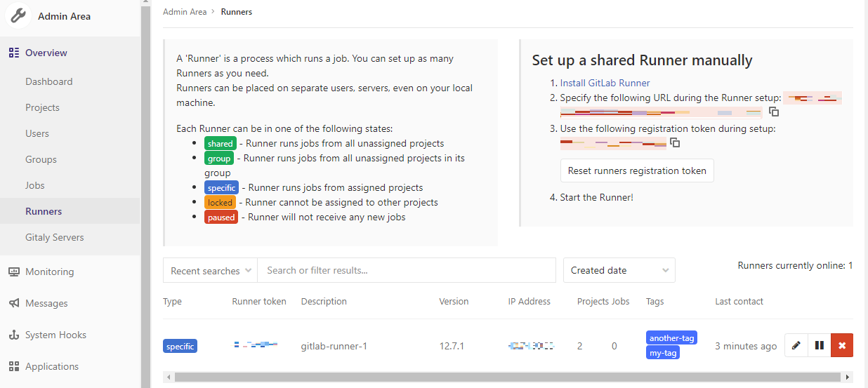Copy the registration token
Viewport: 868px width, 388px height.
pyautogui.click(x=675, y=142)
